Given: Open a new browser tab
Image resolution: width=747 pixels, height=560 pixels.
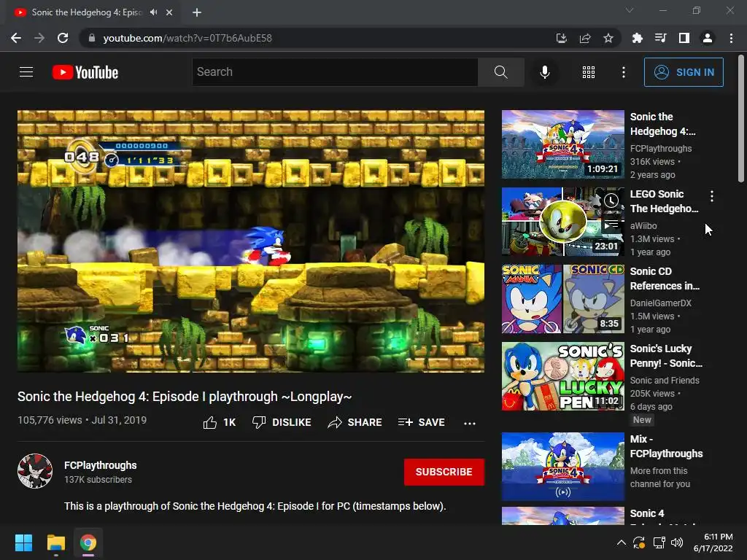Looking at the screenshot, I should [x=197, y=12].
